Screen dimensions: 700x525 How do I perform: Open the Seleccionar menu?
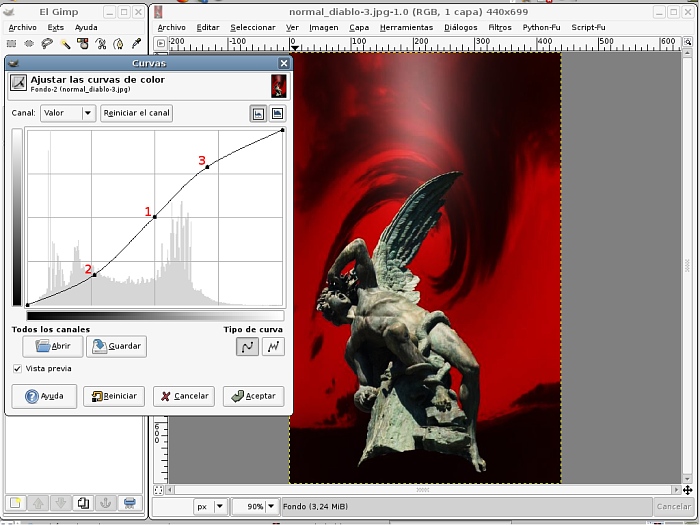coord(253,27)
